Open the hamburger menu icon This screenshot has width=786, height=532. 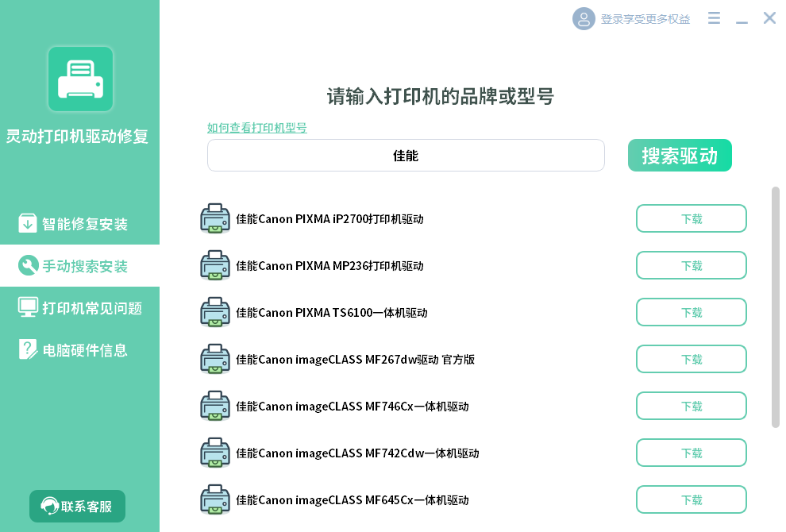(x=714, y=18)
